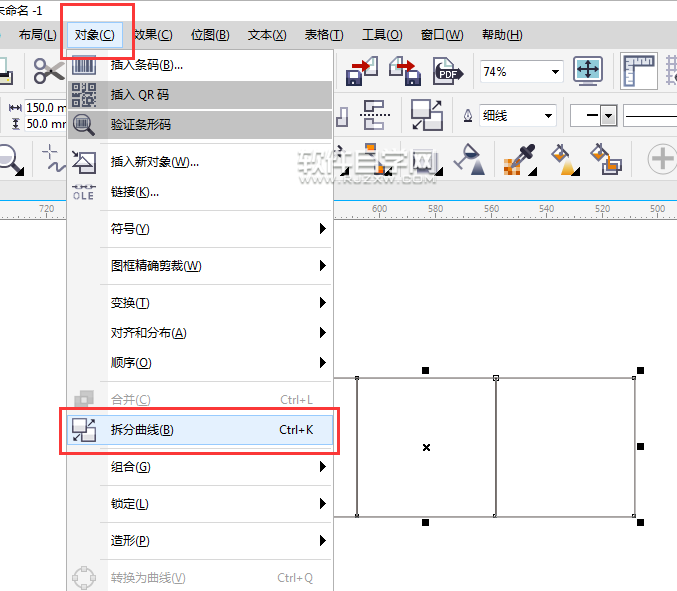Open the line style selector
Image resolution: width=677 pixels, height=591 pixels.
(x=650, y=116)
